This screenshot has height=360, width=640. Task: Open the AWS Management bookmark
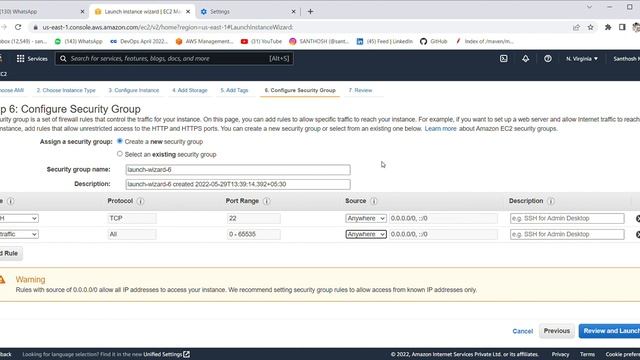tap(204, 41)
